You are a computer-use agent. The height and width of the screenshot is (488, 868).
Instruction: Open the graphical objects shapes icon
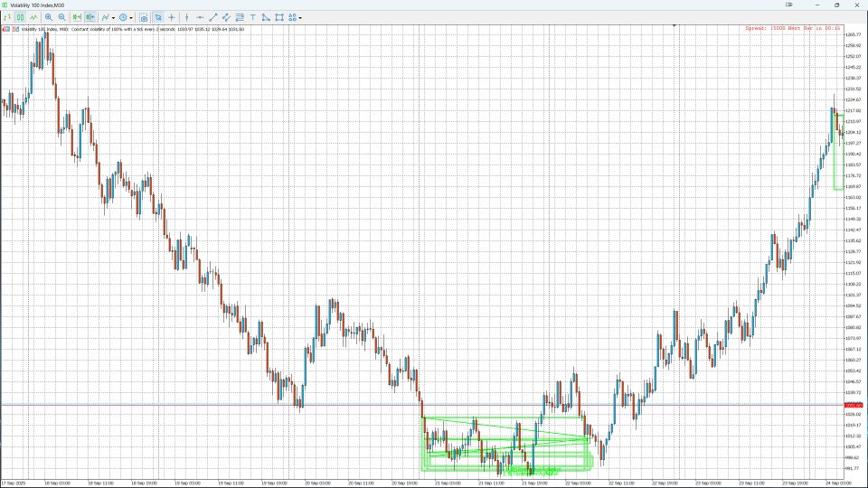(x=292, y=18)
